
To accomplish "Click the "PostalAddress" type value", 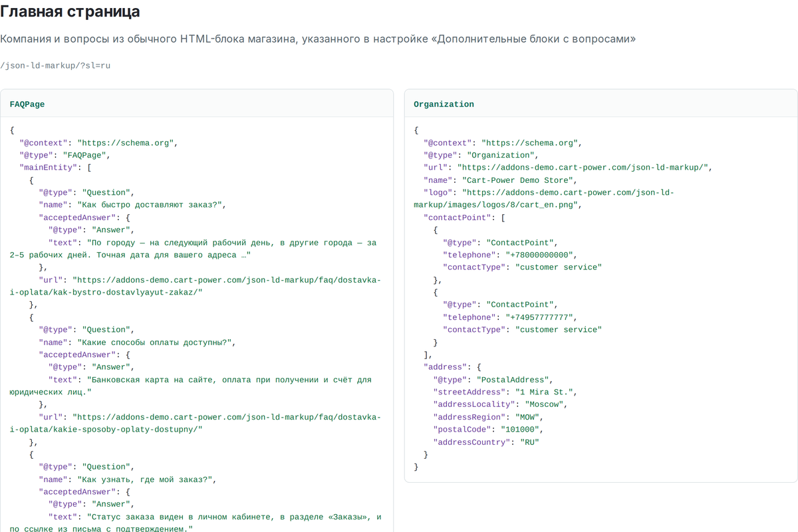I will 513,380.
